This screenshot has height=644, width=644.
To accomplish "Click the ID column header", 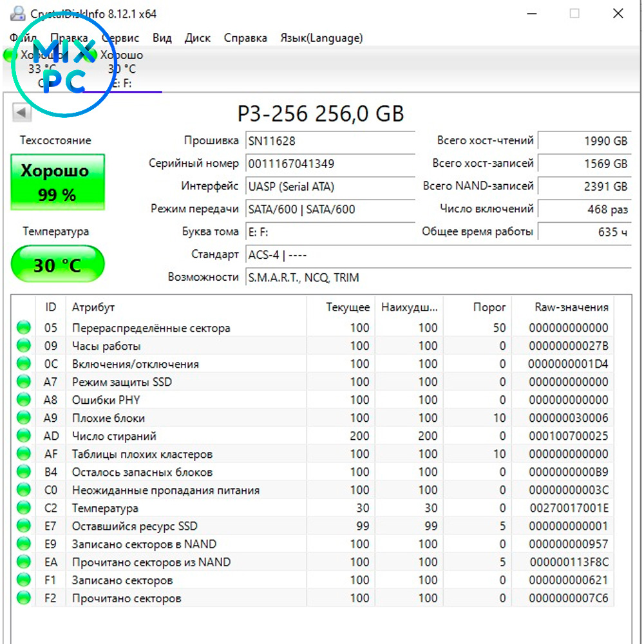I will (x=50, y=307).
